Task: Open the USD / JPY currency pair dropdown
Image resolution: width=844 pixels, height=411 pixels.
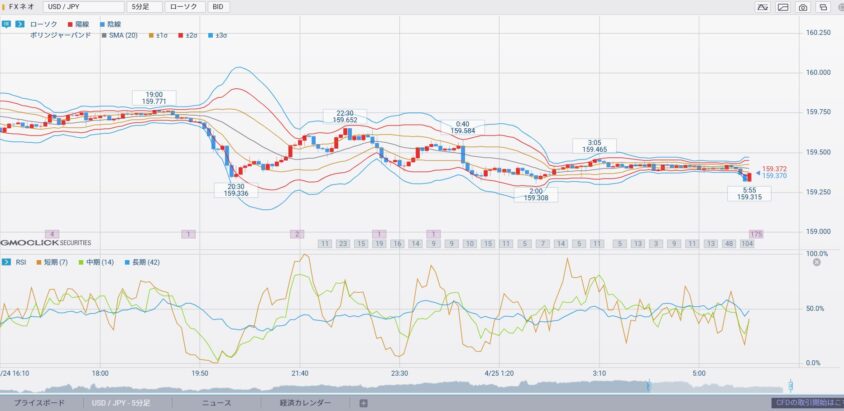Action: click(83, 7)
